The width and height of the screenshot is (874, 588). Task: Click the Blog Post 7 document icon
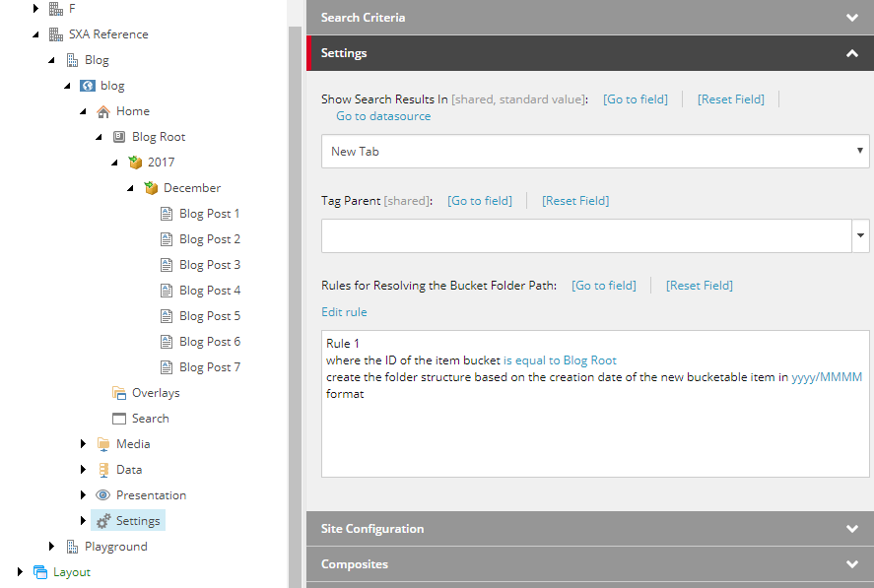[167, 367]
